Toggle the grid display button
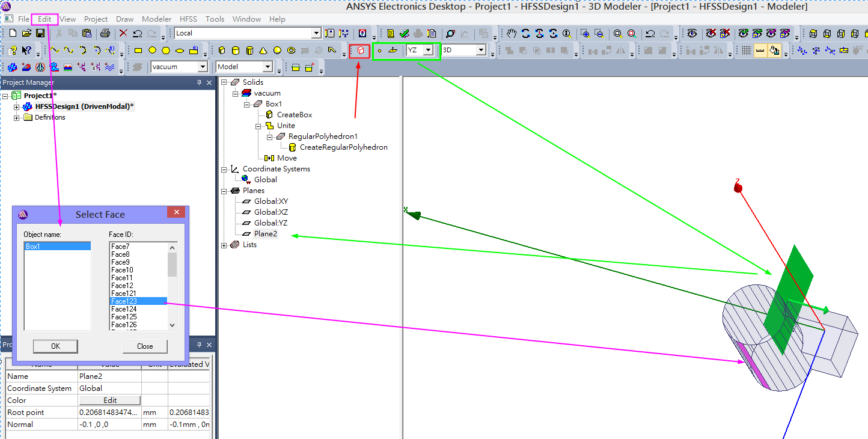The height and width of the screenshot is (439, 868). [x=746, y=51]
